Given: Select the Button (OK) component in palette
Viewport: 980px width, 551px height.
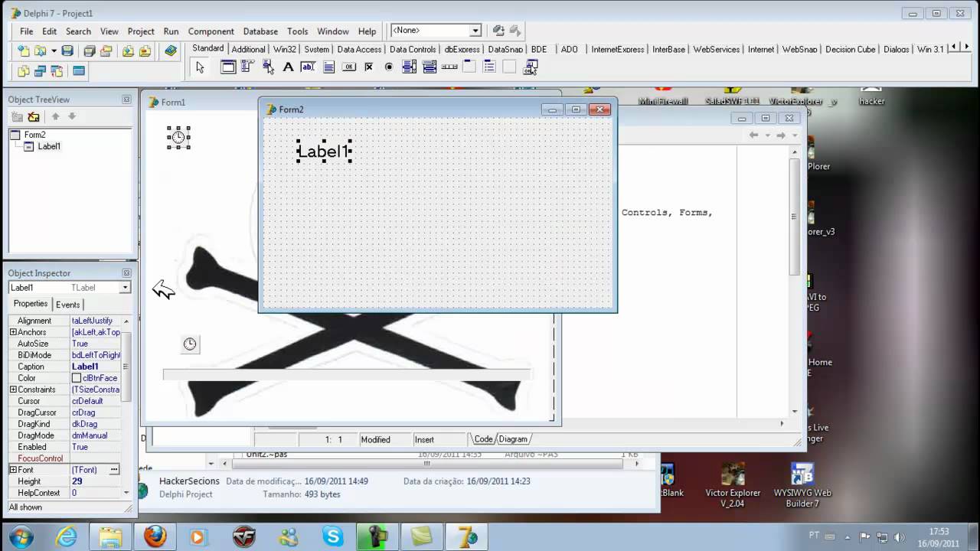Looking at the screenshot, I should pyautogui.click(x=348, y=67).
